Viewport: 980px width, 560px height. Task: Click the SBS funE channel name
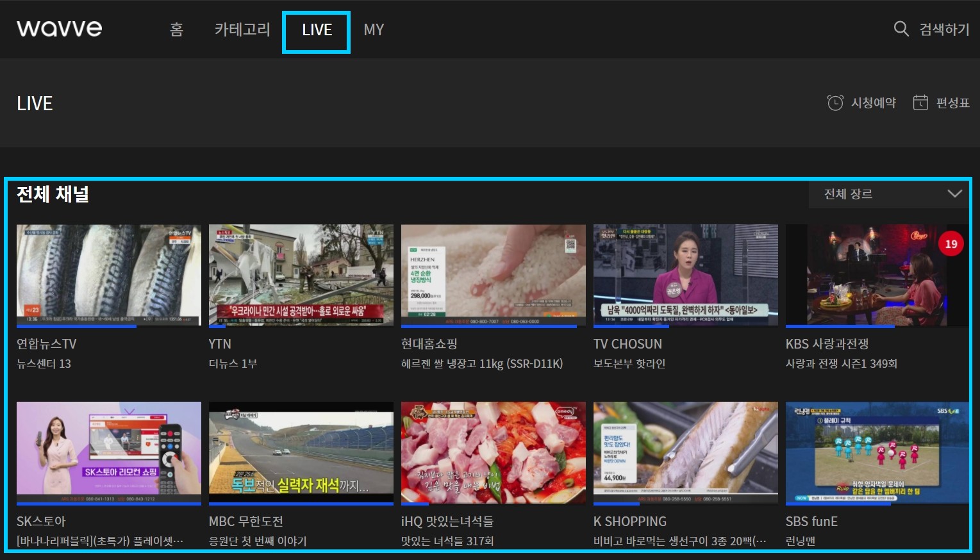[811, 522]
